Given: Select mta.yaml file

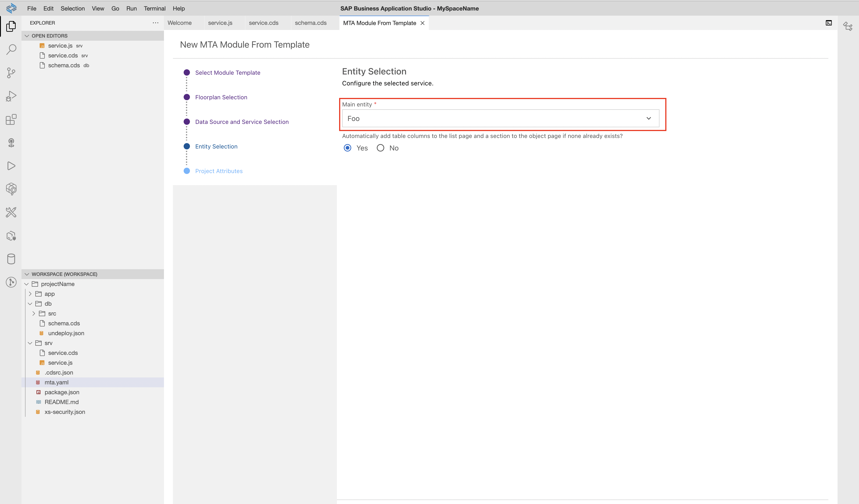Looking at the screenshot, I should (x=93, y=382).
